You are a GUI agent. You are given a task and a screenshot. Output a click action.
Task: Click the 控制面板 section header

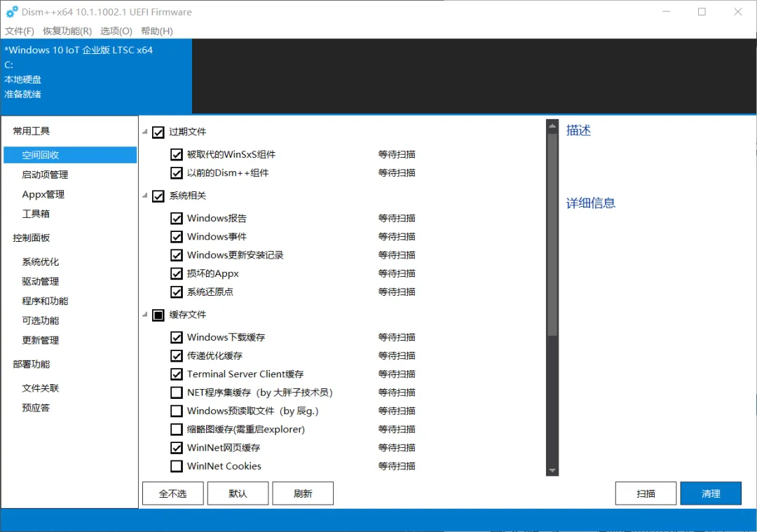click(x=32, y=238)
